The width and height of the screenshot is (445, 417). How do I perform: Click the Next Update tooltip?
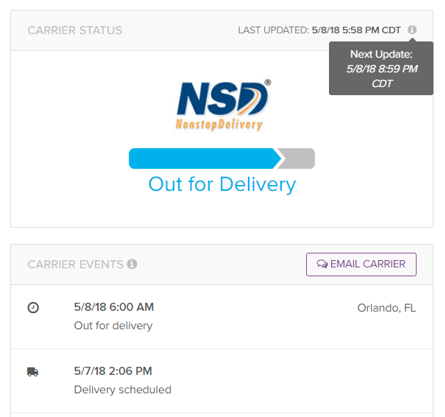(381, 68)
